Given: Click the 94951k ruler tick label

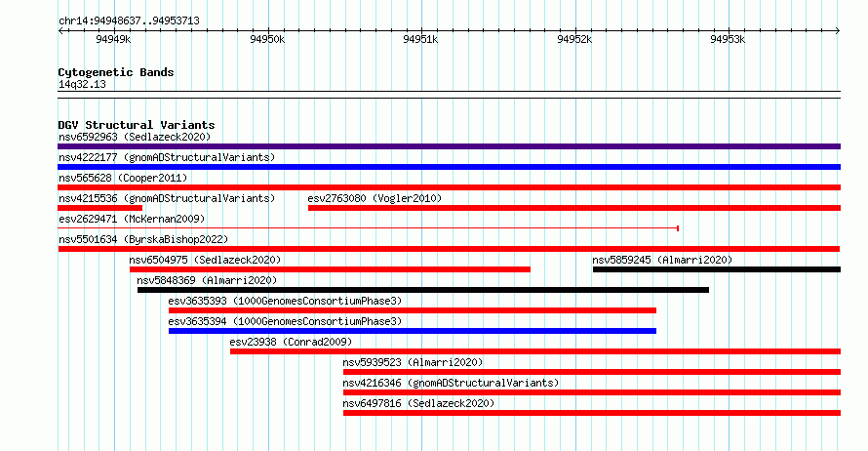Looking at the screenshot, I should pos(420,39).
